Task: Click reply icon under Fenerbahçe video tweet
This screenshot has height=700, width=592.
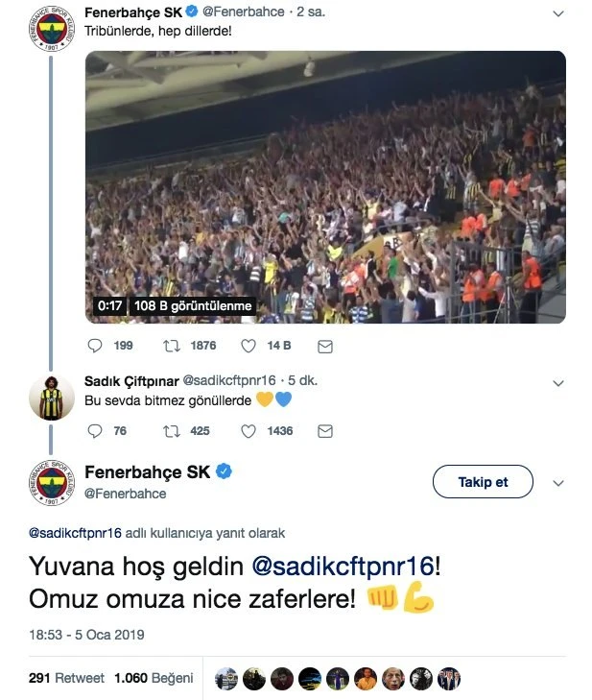Action: click(x=94, y=346)
